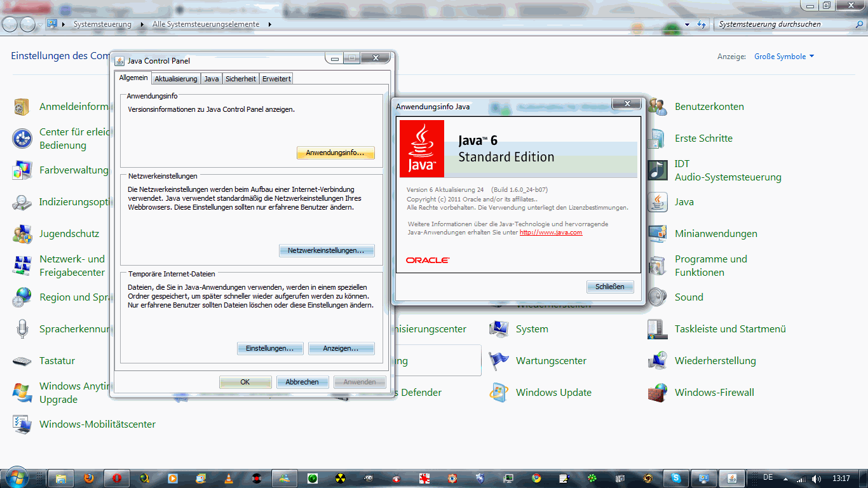Open the http://www.java.com link
The width and height of the screenshot is (868, 488).
click(x=551, y=233)
